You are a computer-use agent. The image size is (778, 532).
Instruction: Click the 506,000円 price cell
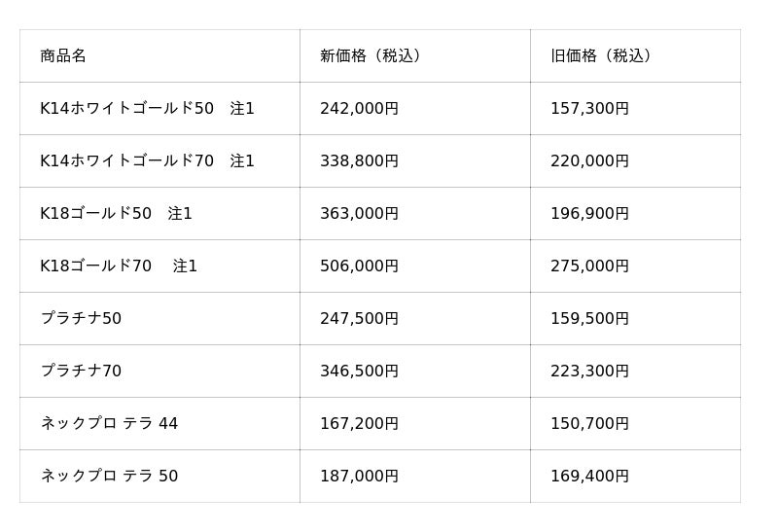click(359, 266)
